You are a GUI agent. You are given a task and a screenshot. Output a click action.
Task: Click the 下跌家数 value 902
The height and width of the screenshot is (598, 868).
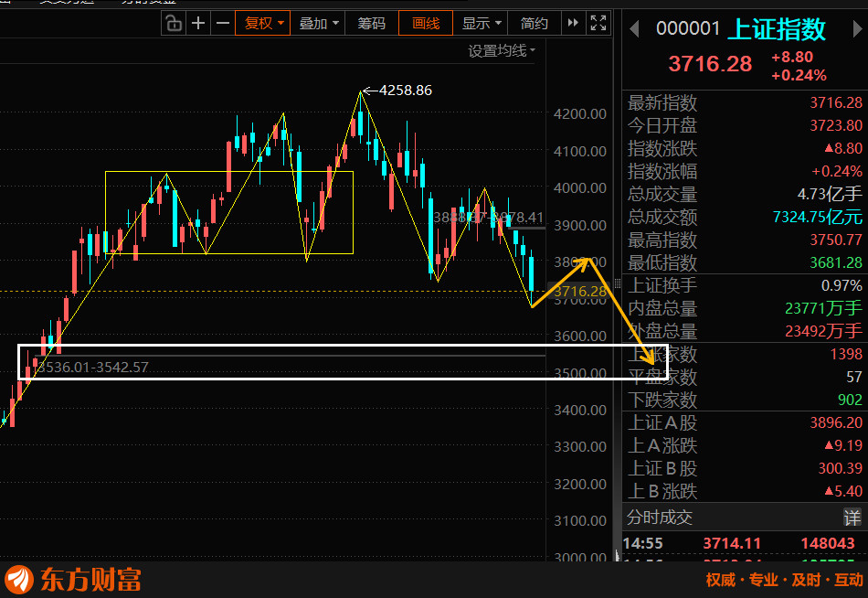pos(850,400)
